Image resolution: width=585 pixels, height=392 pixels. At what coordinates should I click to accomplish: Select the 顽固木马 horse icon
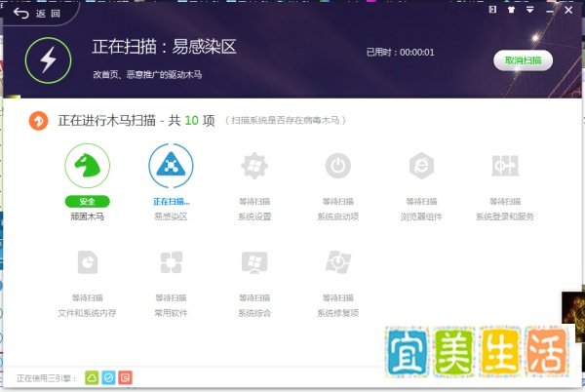88,166
